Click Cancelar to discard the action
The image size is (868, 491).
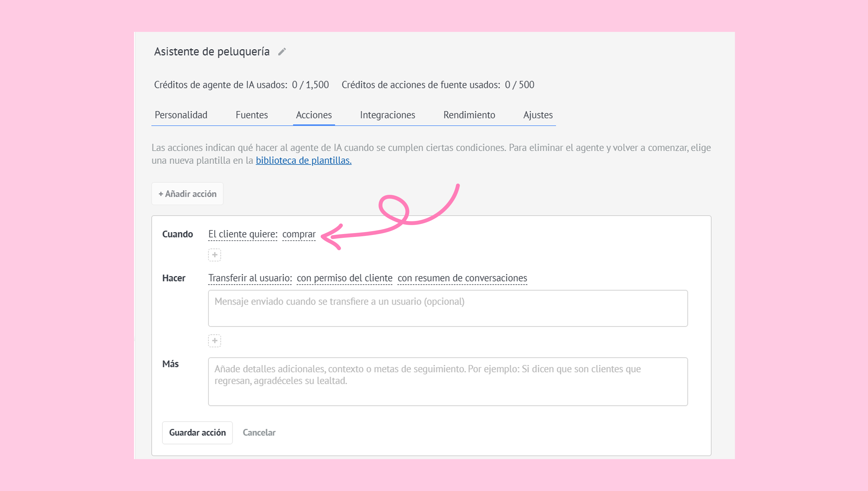tap(259, 432)
